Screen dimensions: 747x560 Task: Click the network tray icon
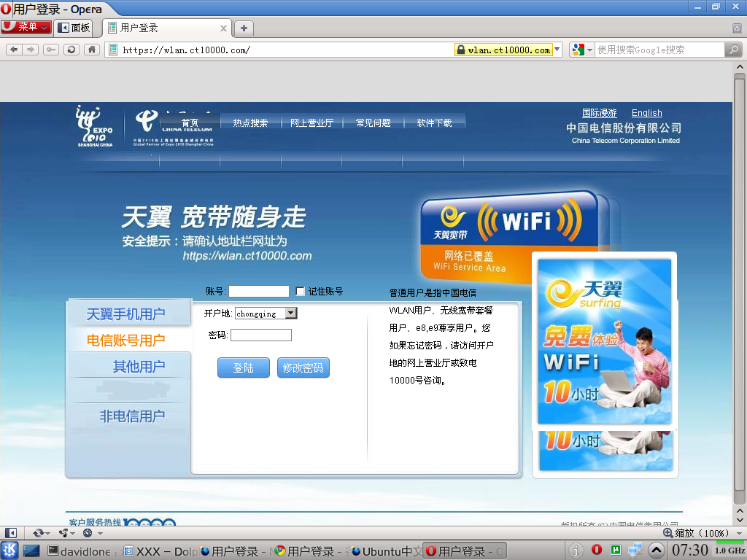coord(635,551)
